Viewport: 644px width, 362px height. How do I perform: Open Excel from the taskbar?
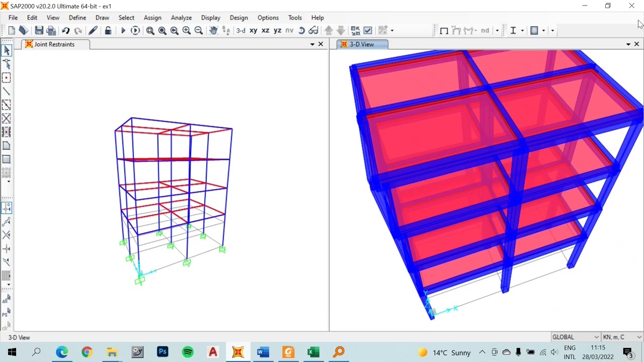313,352
